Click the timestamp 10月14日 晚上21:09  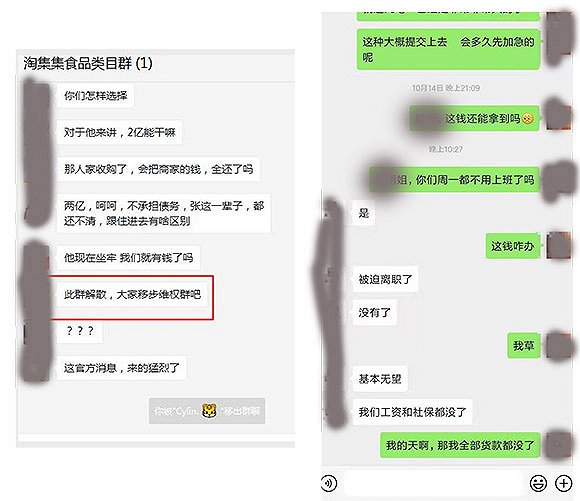tap(446, 88)
